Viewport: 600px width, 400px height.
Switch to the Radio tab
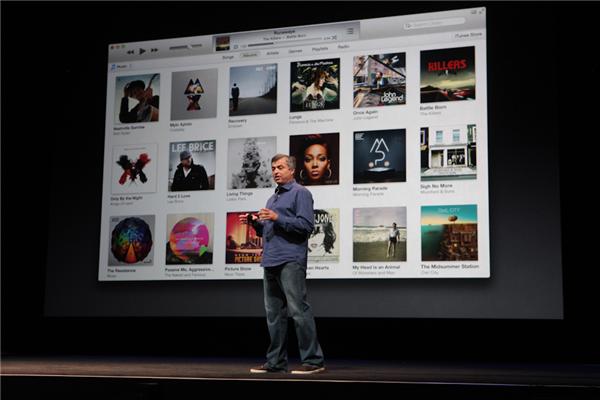pos(344,47)
